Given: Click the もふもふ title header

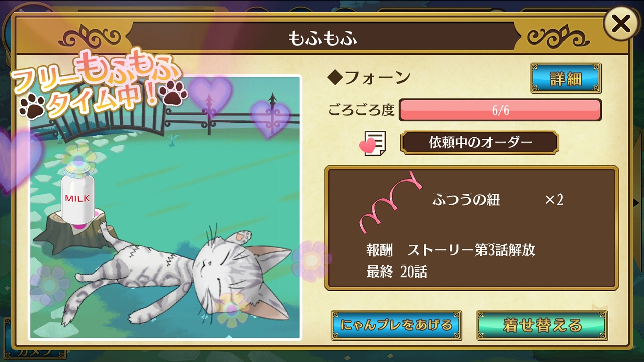Looking at the screenshot, I should (323, 38).
